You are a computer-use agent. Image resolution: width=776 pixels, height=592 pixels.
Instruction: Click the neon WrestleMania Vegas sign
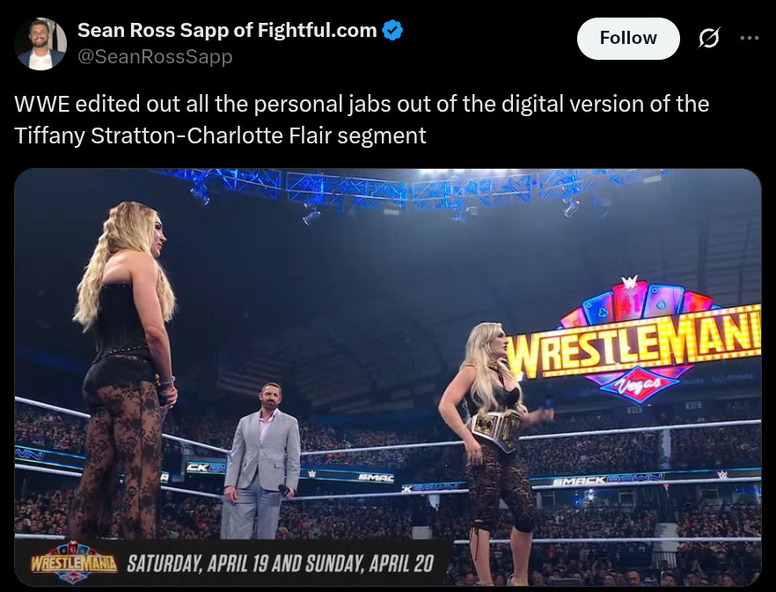click(635, 339)
